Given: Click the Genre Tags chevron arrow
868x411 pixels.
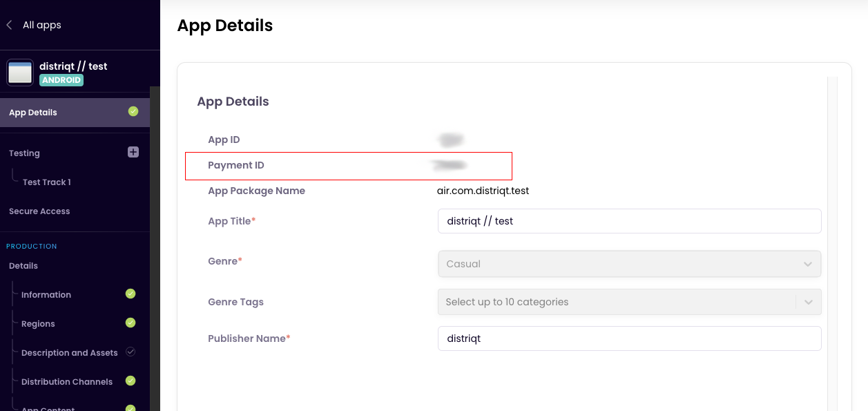Looking at the screenshot, I should [808, 302].
